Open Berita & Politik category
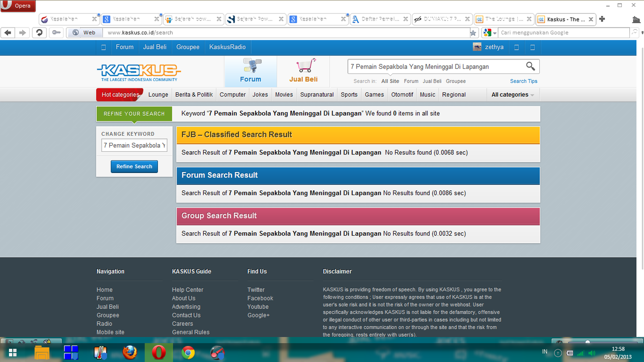The image size is (644, 362). click(194, 95)
